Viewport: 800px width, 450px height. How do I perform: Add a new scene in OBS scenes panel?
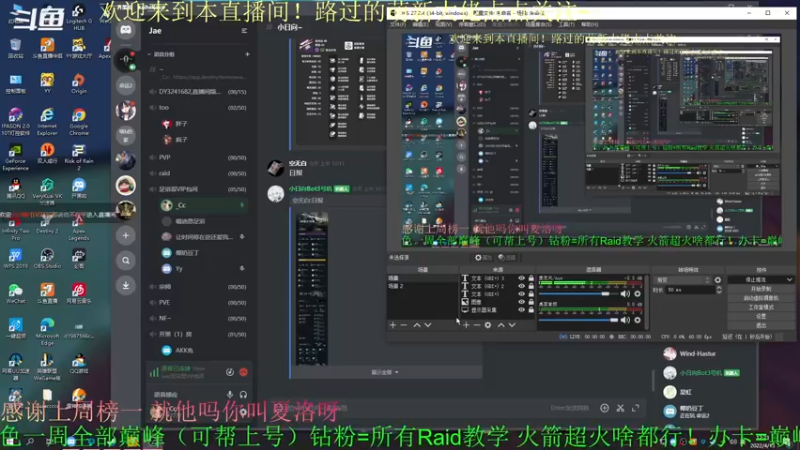[x=392, y=325]
